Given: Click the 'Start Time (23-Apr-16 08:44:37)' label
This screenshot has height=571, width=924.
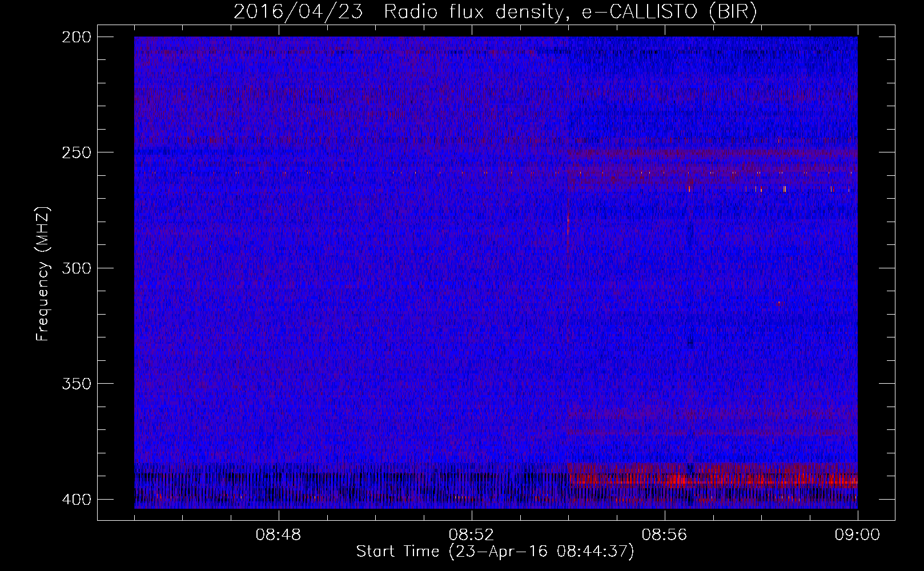Looking at the screenshot, I should coord(495,552).
